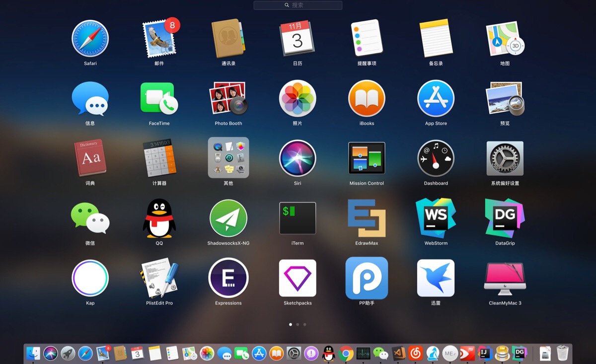The image size is (596, 364).
Task: Launch the QQ penguin app in grid
Action: (x=159, y=218)
